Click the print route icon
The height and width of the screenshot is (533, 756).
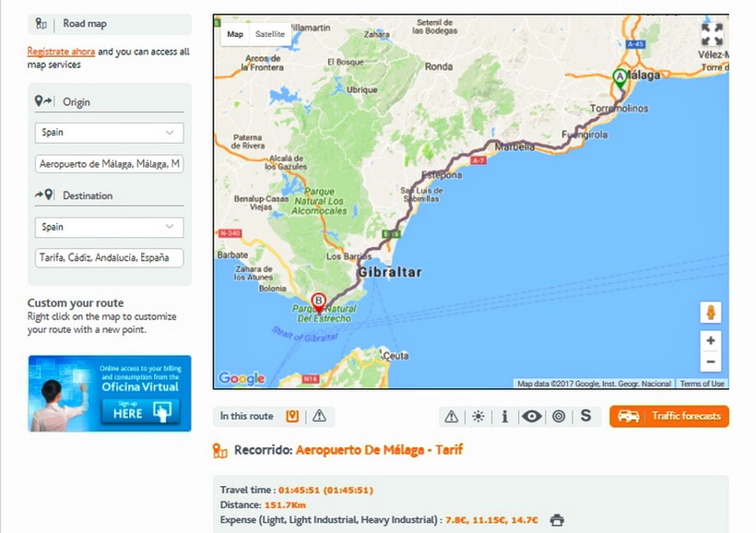[x=557, y=520]
